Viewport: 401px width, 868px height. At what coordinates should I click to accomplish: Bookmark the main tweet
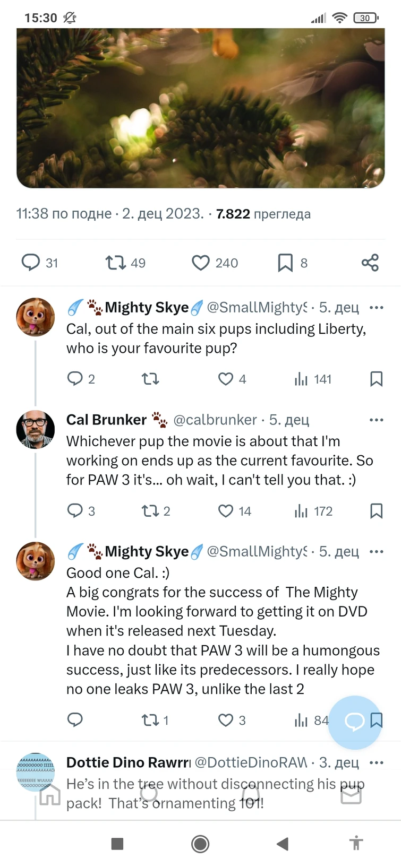click(286, 262)
